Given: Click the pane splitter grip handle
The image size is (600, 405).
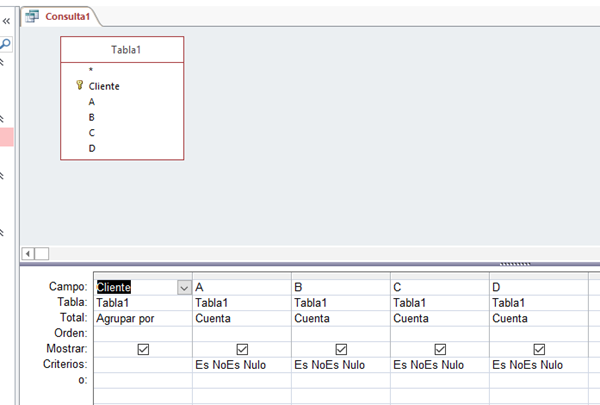Looking at the screenshot, I should (515, 264).
